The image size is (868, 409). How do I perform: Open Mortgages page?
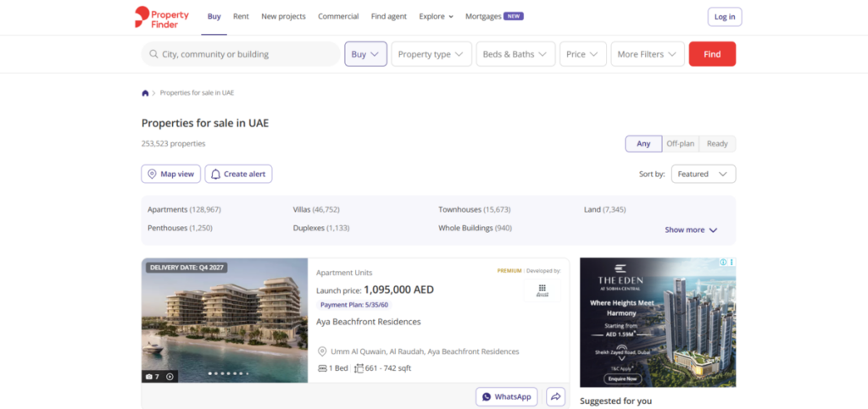(494, 17)
